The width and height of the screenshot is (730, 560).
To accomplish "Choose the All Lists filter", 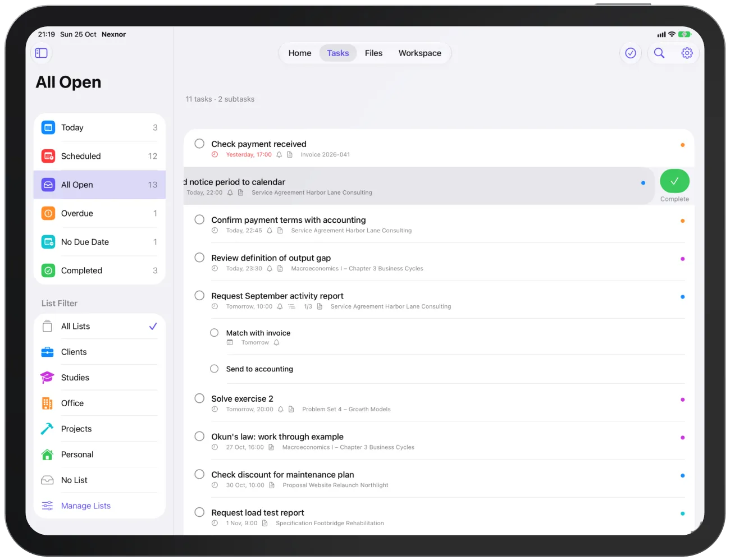I will tap(99, 326).
